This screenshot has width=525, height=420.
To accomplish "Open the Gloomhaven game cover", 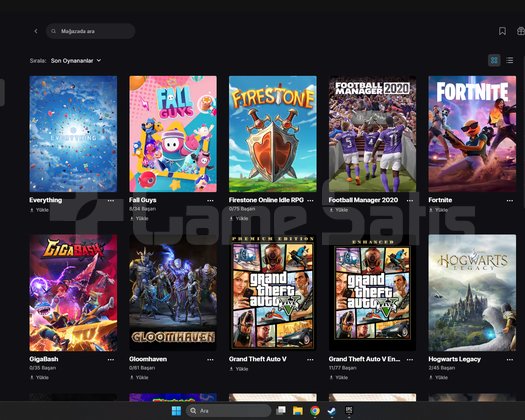I will tap(173, 293).
